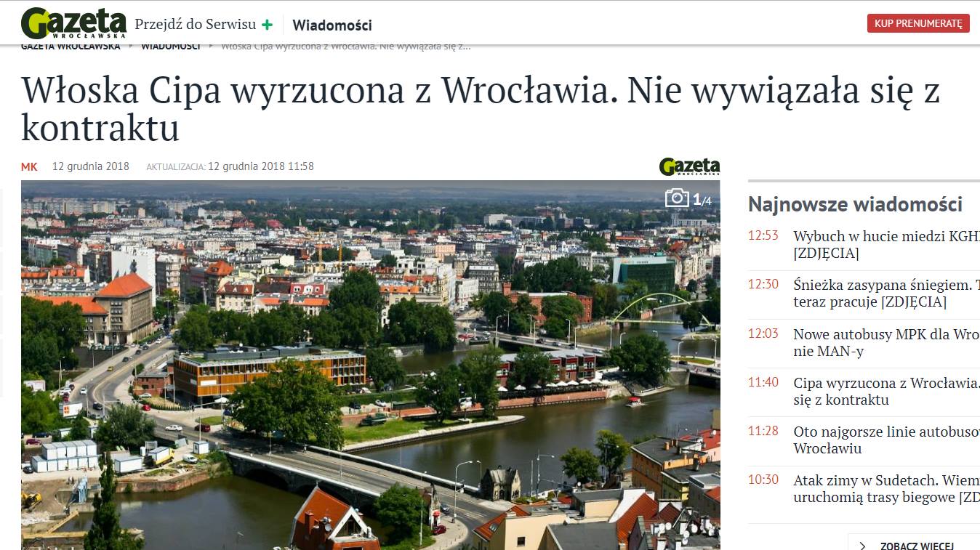Open the Śnieżka zasypana śniegiem story
Screen dimensions: 980x550
[886, 294]
